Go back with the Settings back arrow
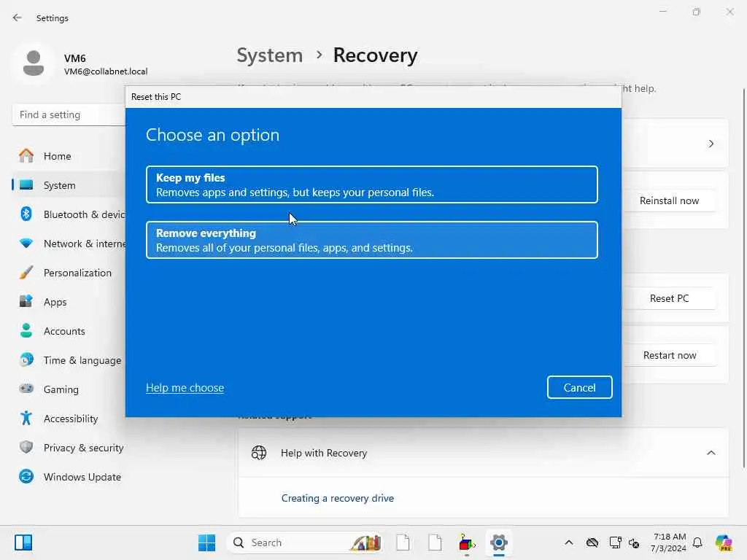Viewport: 747px width, 560px height. pos(18,17)
